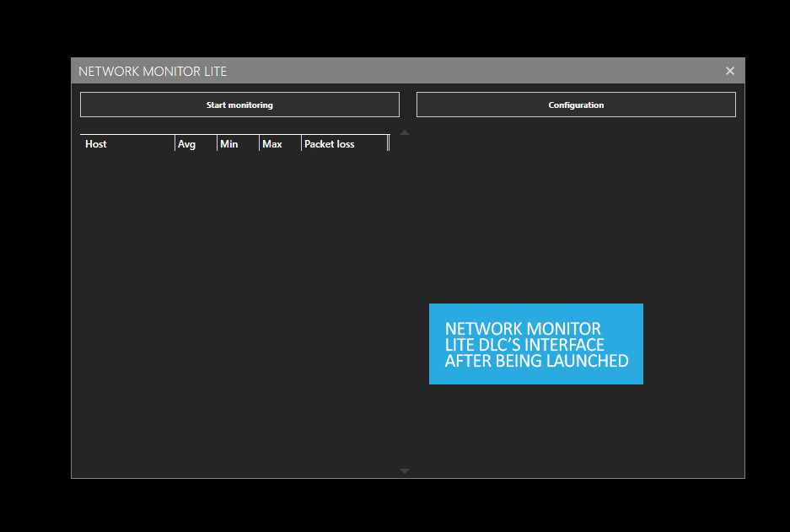The image size is (790, 532).
Task: Click the Network Monitor Lite window title text
Action: point(153,71)
